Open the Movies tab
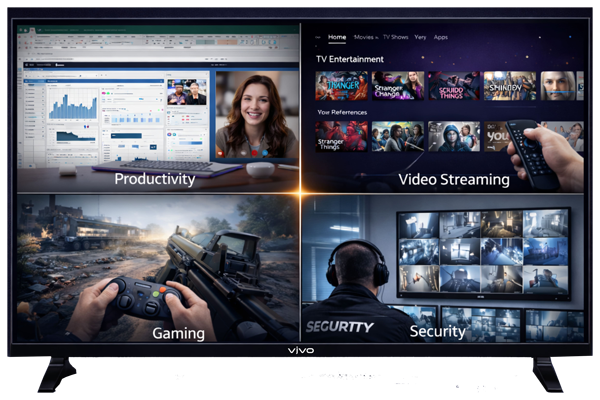600x400 pixels. [364, 37]
